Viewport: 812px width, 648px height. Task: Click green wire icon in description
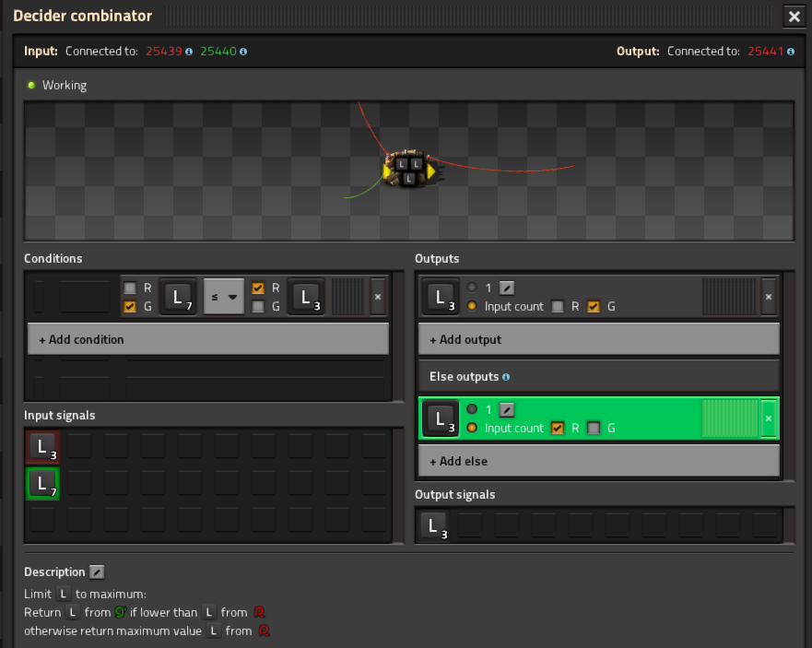[x=121, y=613]
